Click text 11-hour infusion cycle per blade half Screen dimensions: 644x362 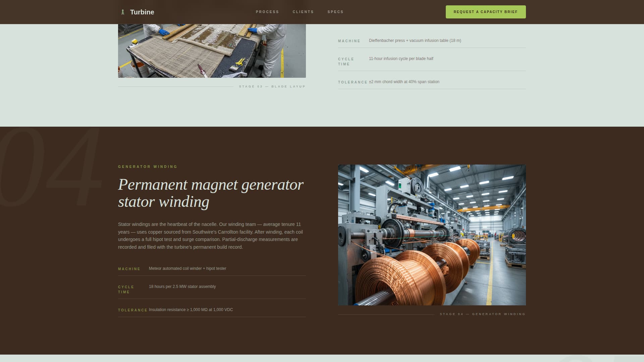click(x=401, y=59)
